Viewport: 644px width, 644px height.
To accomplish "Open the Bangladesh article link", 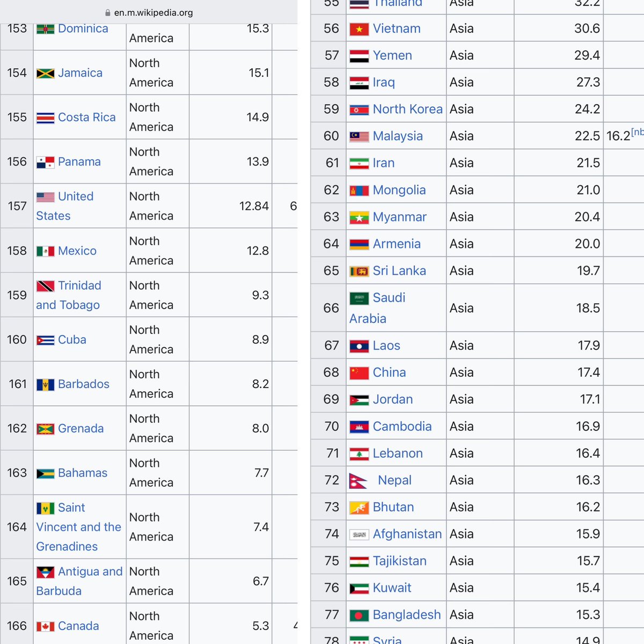I will 407,614.
